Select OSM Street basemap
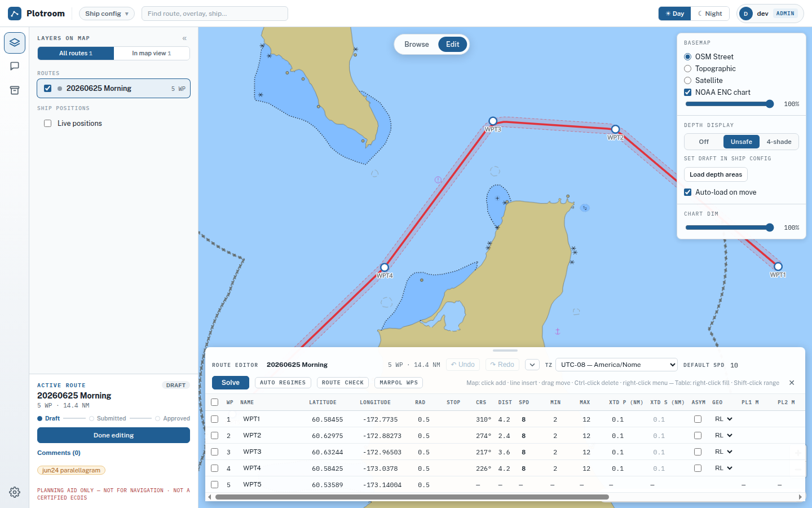 pyautogui.click(x=688, y=57)
